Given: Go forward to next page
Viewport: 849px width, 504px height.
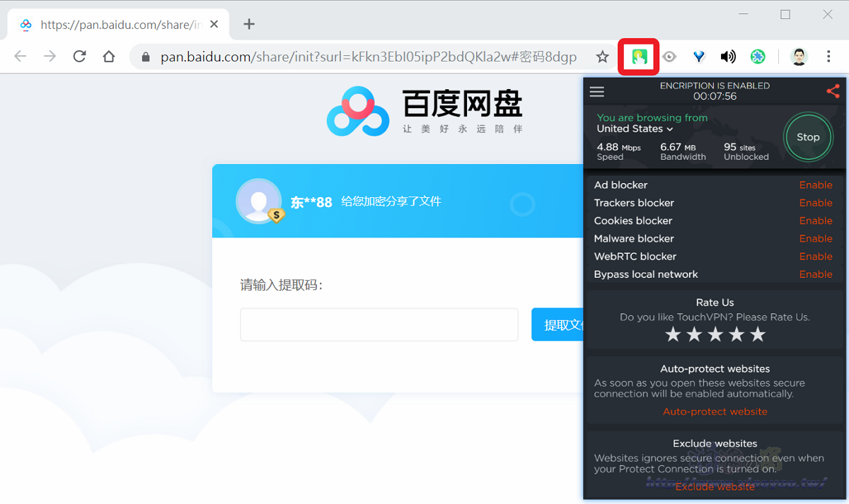Looking at the screenshot, I should tap(50, 57).
